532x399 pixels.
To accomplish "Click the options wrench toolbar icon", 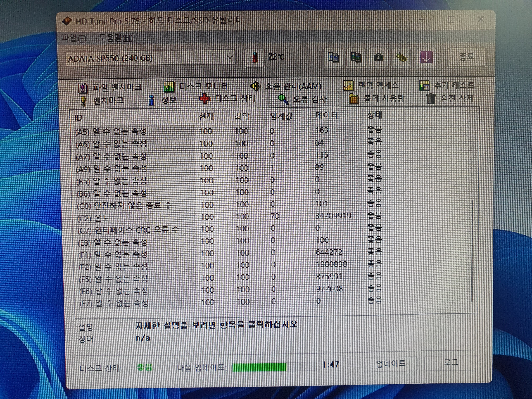I will (x=401, y=57).
